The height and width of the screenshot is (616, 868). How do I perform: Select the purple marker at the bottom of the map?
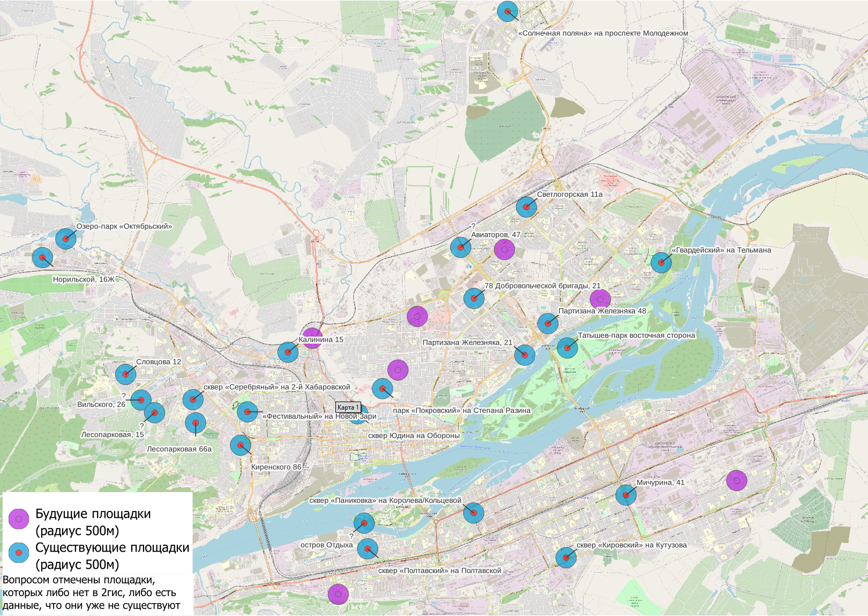[338, 594]
